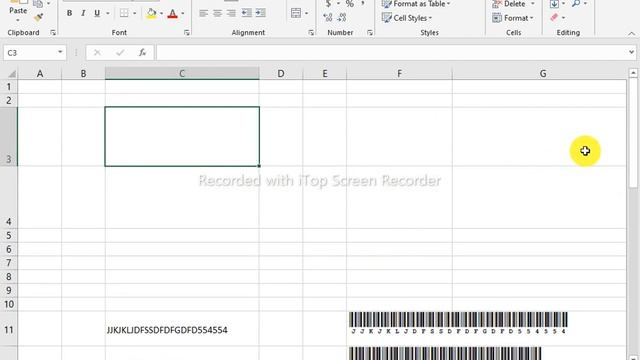
Task: Open underline style dropdown arrow
Action: coord(108,13)
